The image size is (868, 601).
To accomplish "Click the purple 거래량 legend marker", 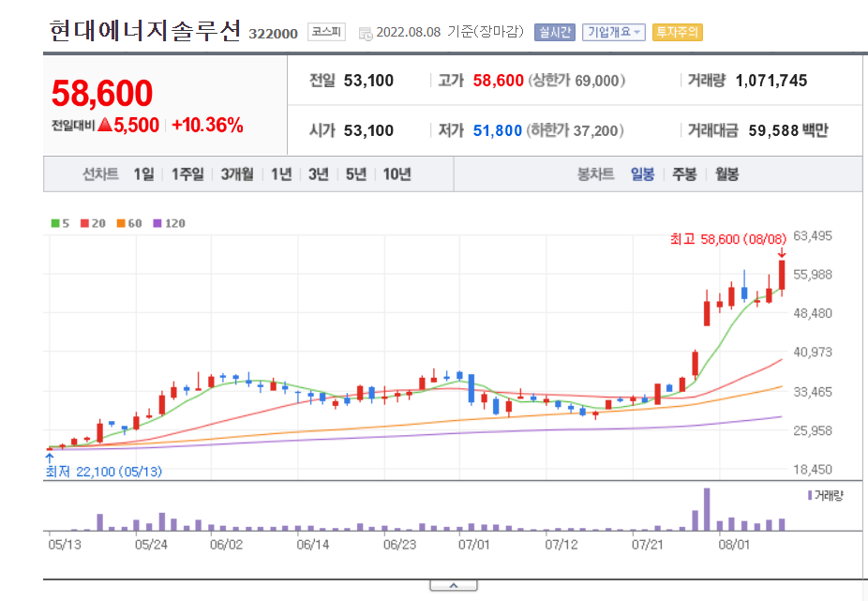I will pyautogui.click(x=810, y=495).
